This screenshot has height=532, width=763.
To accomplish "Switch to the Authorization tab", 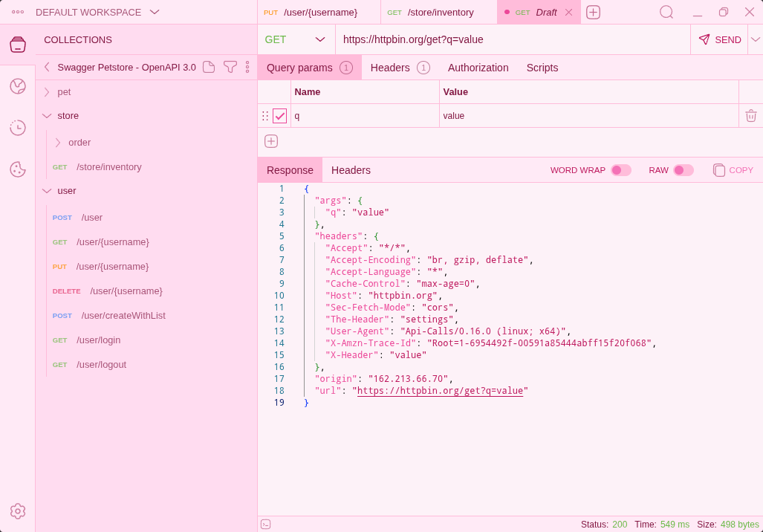I will point(478,67).
